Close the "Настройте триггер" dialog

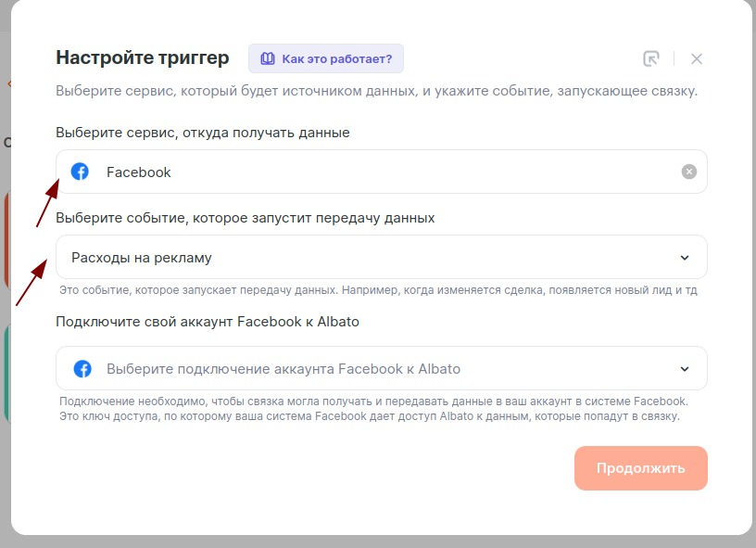697,58
